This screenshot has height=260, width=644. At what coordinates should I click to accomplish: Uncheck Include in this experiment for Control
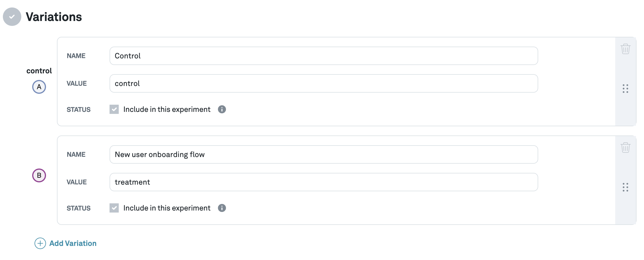(114, 109)
